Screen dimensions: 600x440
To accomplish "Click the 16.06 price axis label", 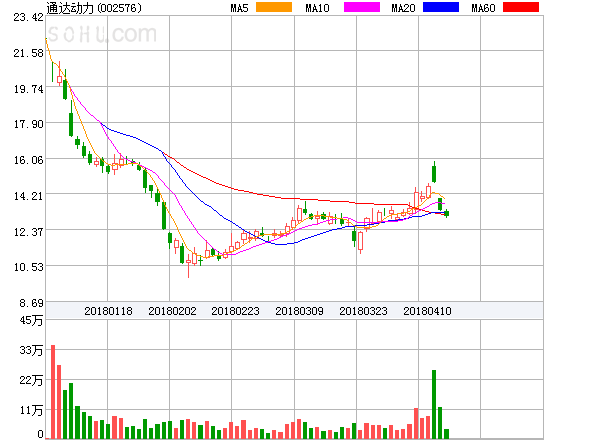I will 28,160.
